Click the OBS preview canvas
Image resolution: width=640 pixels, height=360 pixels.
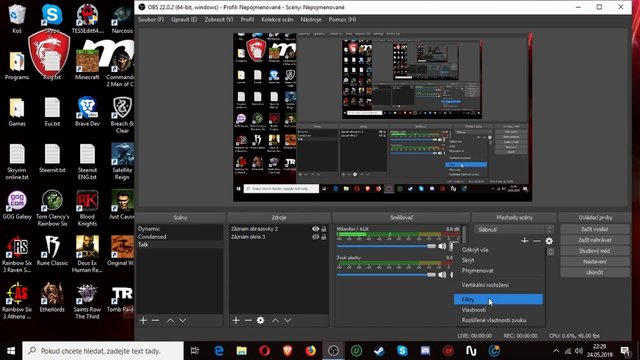coord(382,117)
